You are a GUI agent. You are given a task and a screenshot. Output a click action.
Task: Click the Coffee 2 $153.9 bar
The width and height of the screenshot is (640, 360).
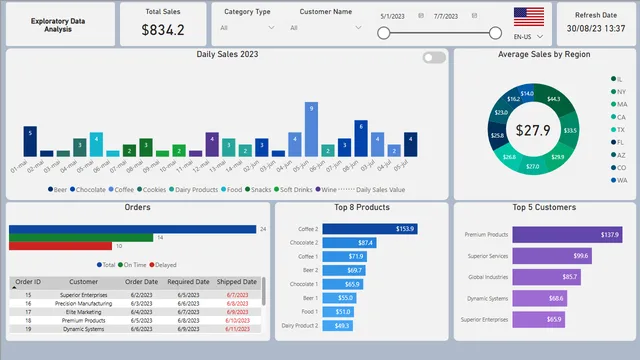click(370, 229)
